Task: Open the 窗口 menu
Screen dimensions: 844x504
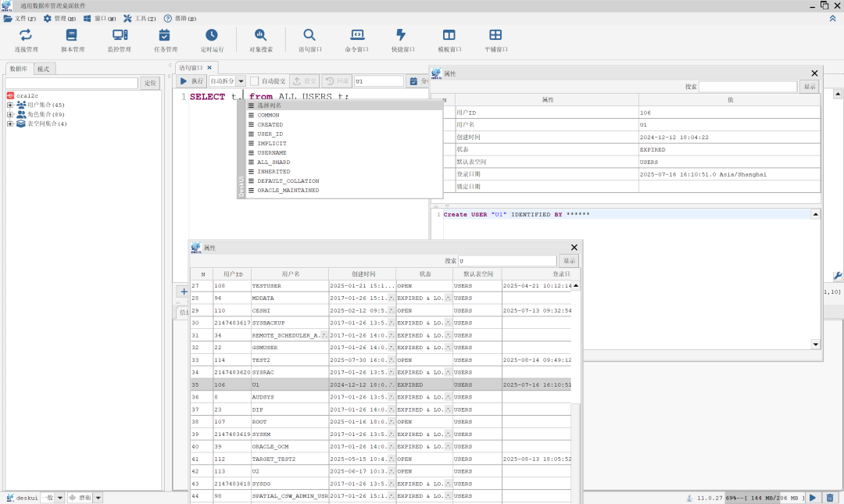Action: 99,18
